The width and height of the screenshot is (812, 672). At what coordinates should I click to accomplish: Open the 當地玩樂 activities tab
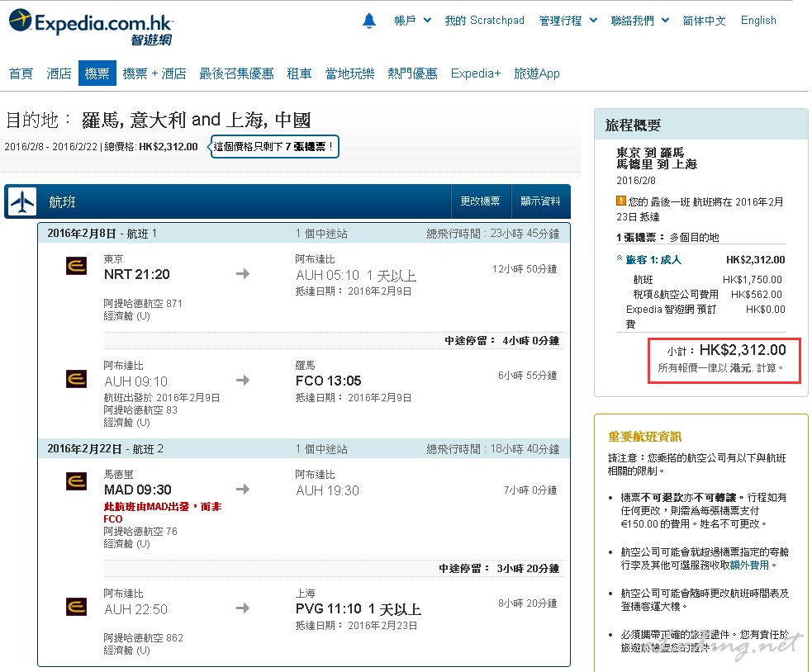(349, 73)
